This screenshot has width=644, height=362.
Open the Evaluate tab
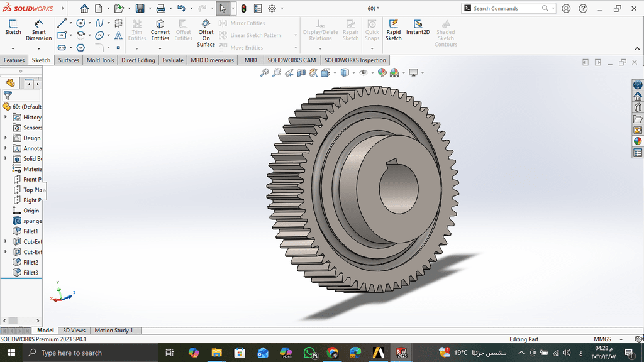tap(173, 60)
